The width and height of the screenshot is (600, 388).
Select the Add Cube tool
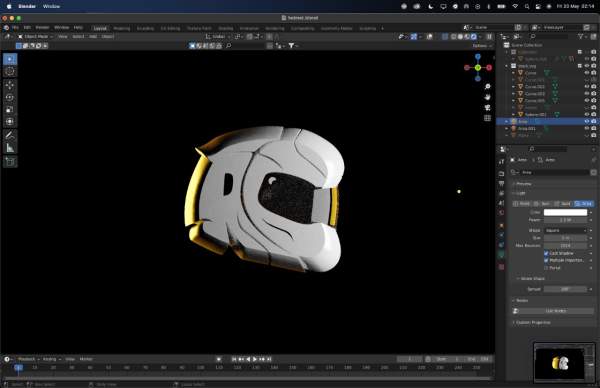tap(10, 162)
